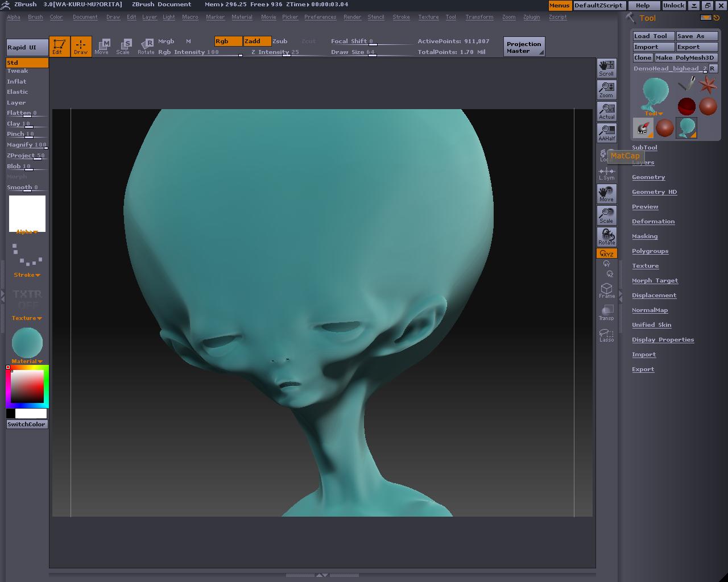Click the Move icon in the right shelf
The image size is (728, 582).
pyautogui.click(x=606, y=194)
